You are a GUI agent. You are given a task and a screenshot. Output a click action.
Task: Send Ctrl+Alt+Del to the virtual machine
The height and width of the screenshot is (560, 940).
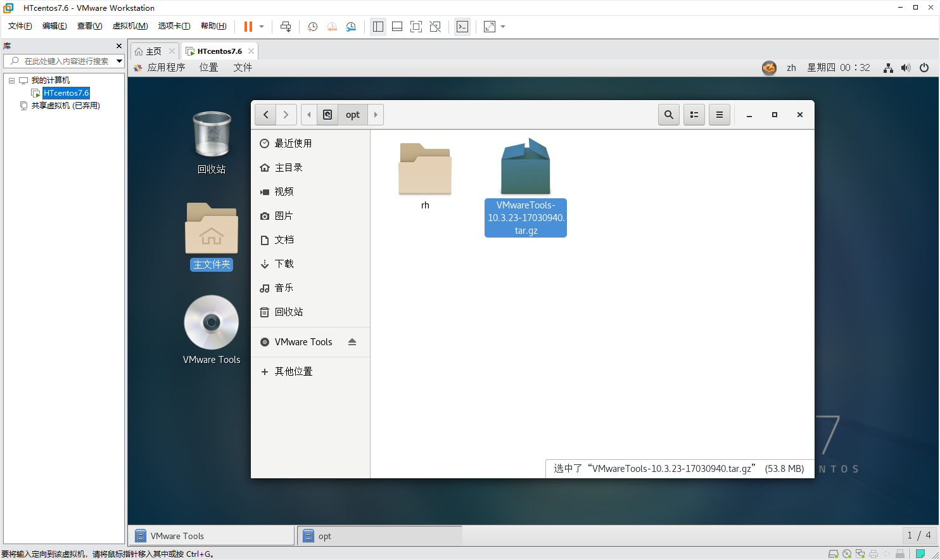(286, 27)
